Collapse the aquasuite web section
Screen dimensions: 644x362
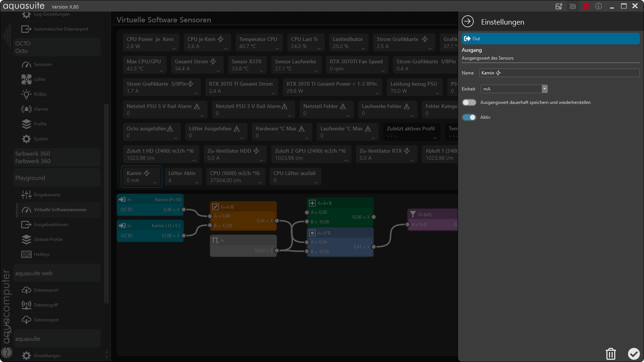click(x=57, y=273)
